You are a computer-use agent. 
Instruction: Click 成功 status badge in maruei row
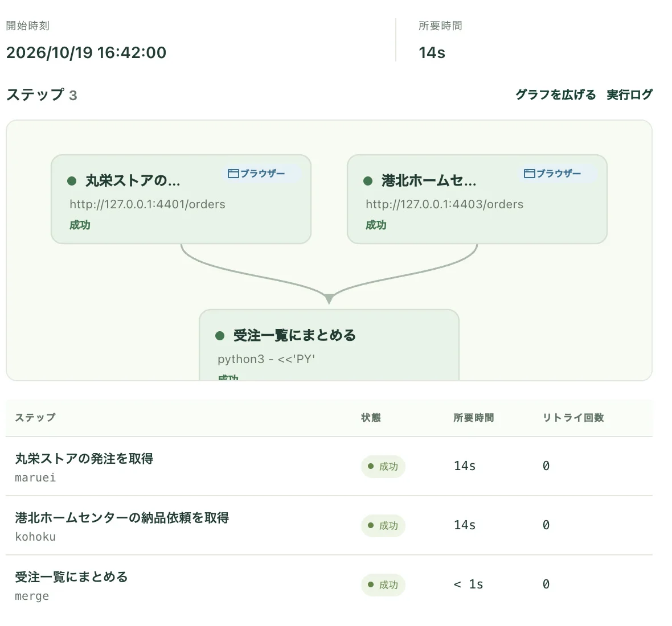[383, 466]
